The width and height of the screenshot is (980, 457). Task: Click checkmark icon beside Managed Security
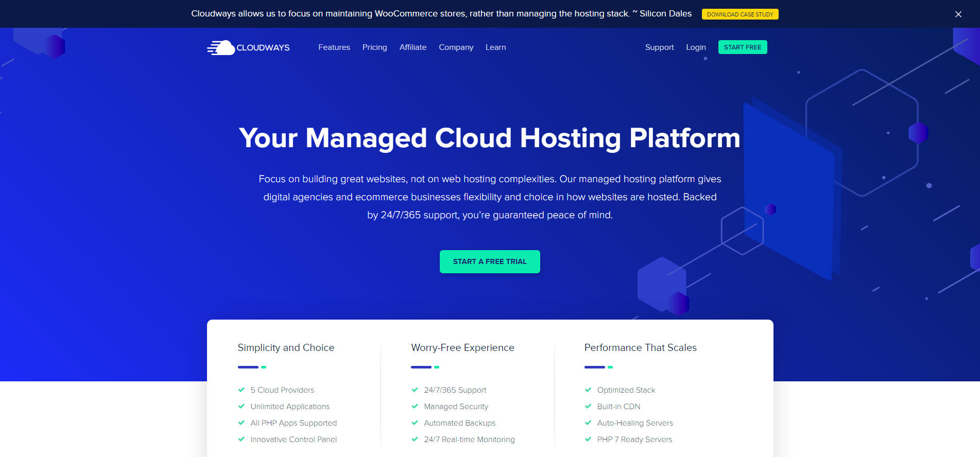point(415,407)
